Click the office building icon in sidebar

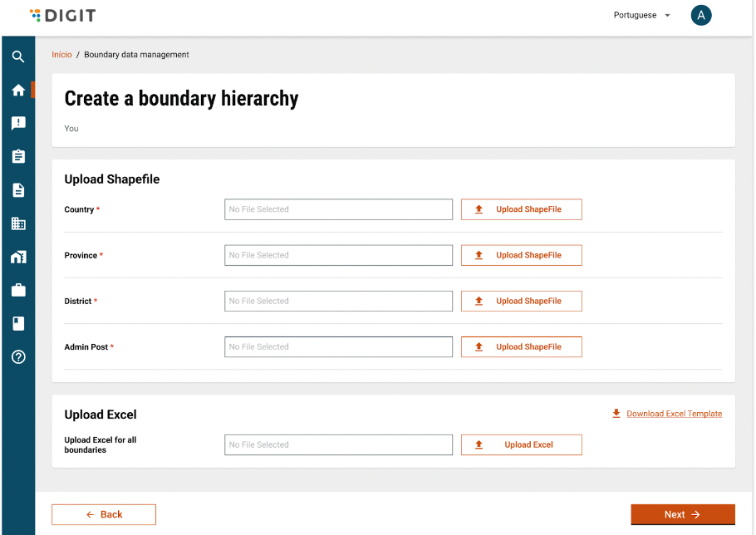(18, 223)
